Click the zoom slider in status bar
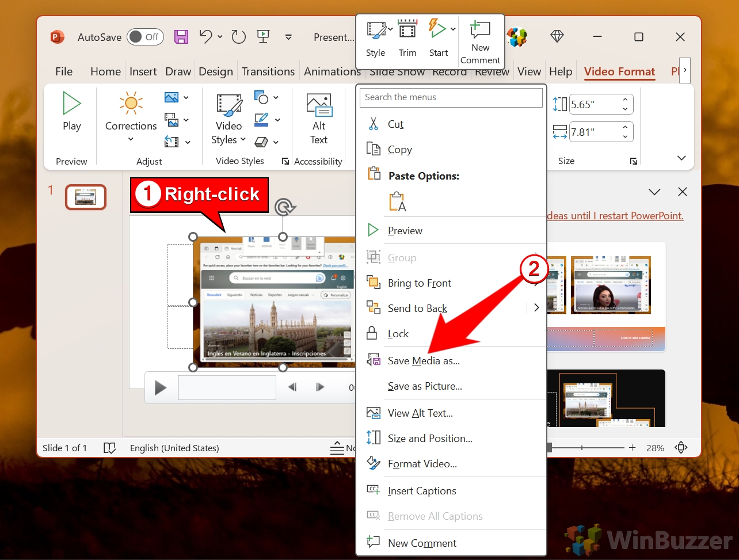The width and height of the screenshot is (739, 560). 586,448
